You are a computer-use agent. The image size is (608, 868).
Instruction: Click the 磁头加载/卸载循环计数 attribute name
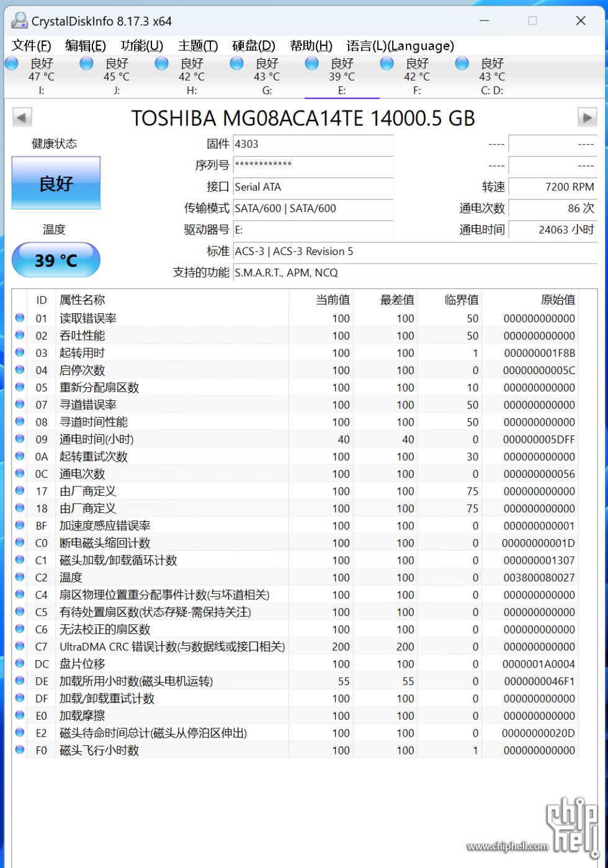[118, 560]
